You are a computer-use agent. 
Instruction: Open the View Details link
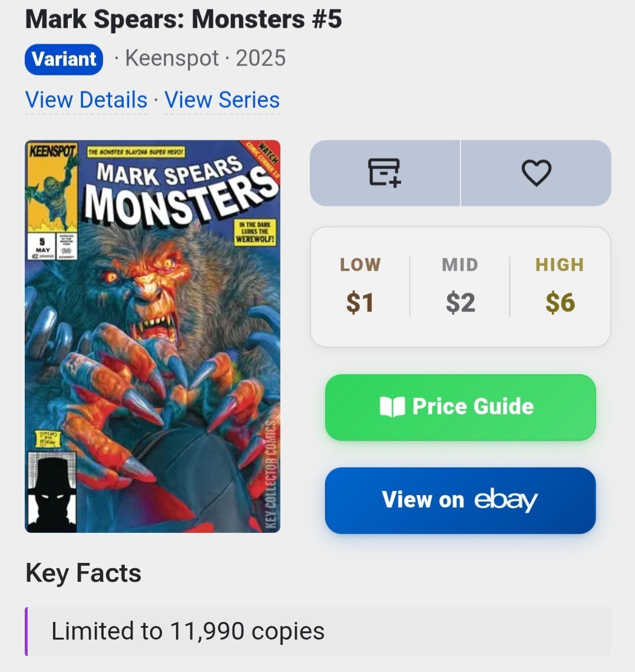tap(86, 100)
